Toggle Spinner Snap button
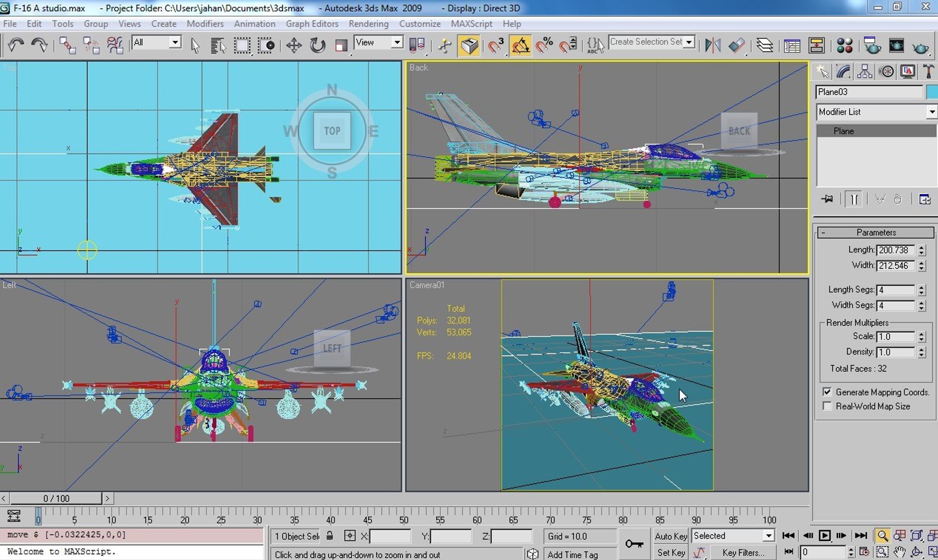The image size is (938, 560). (568, 46)
